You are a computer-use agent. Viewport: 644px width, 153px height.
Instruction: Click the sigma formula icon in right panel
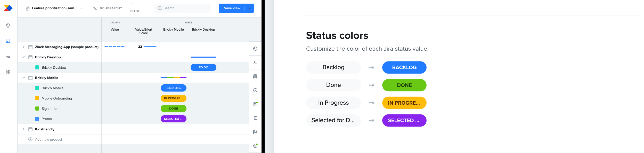(255, 118)
